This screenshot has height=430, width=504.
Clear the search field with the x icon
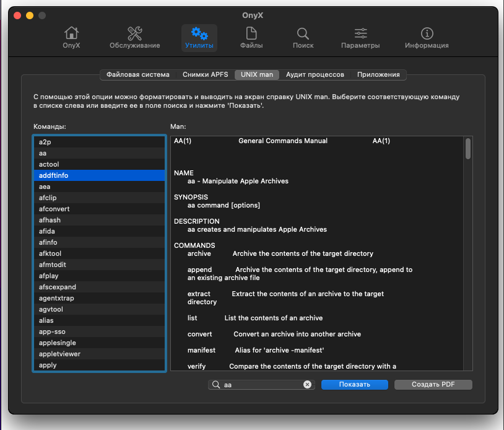pos(307,385)
